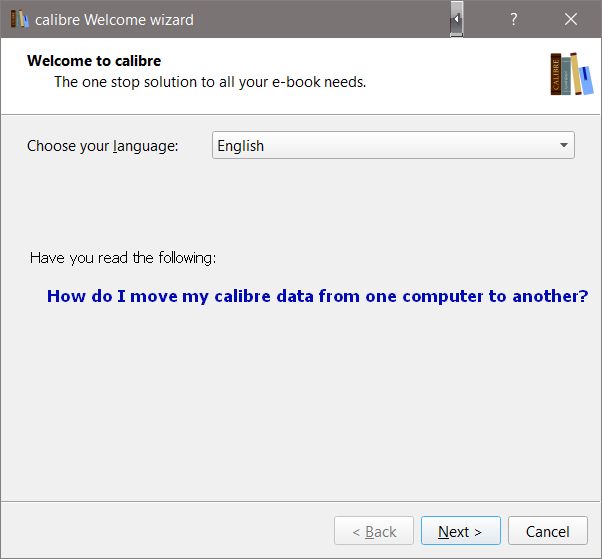Screen dimensions: 602x559
Task: Click the disabled Back button
Action: (374, 531)
